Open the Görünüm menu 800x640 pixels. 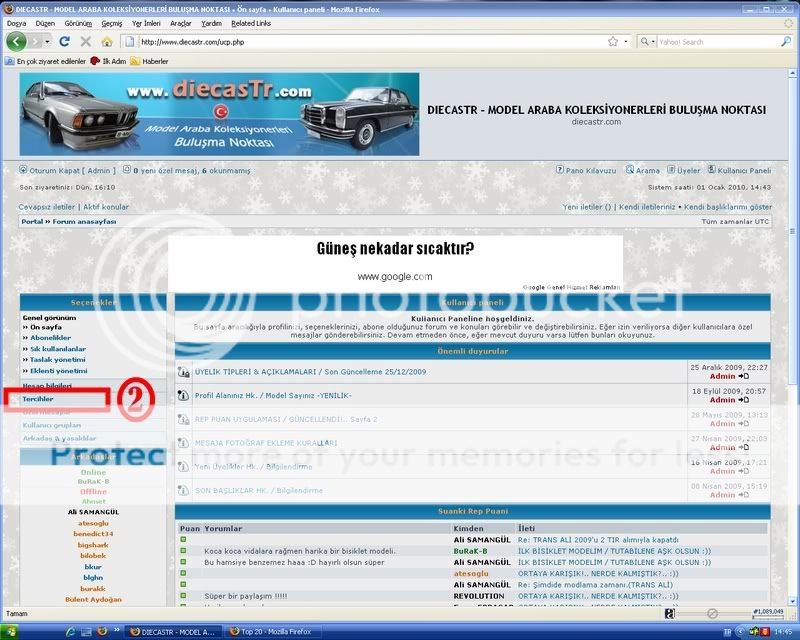[78, 23]
